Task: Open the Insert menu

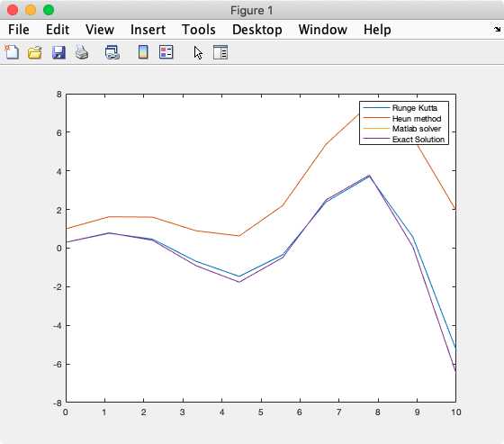Action: pyautogui.click(x=148, y=30)
